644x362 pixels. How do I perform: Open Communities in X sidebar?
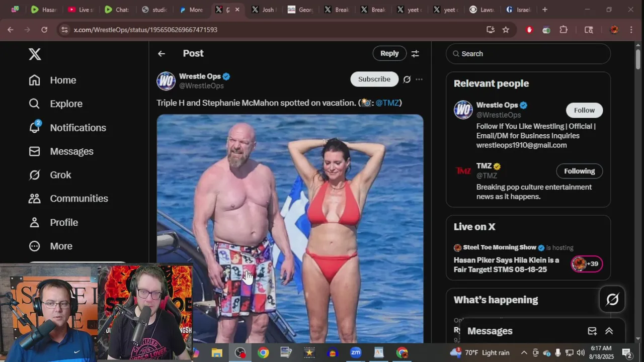tap(68, 199)
